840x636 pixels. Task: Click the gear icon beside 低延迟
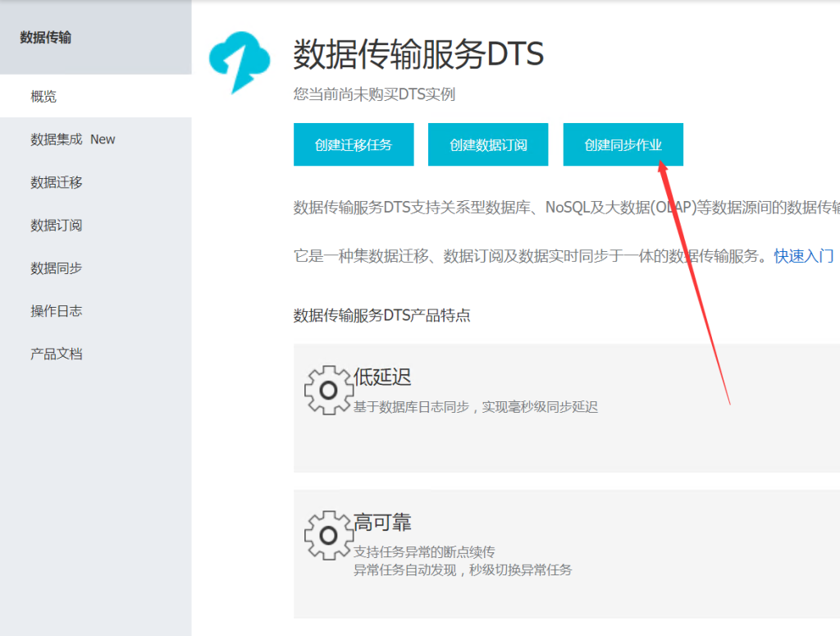(x=328, y=390)
